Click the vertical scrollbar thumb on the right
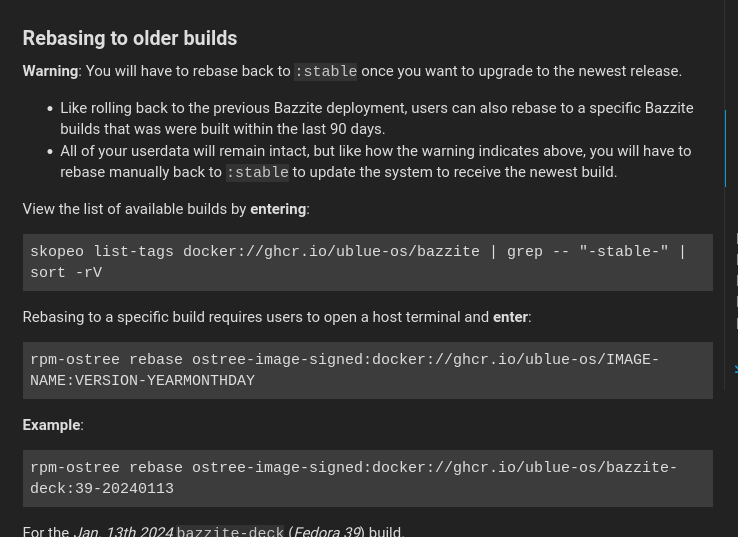Image resolution: width=738 pixels, height=537 pixels. tap(725, 148)
